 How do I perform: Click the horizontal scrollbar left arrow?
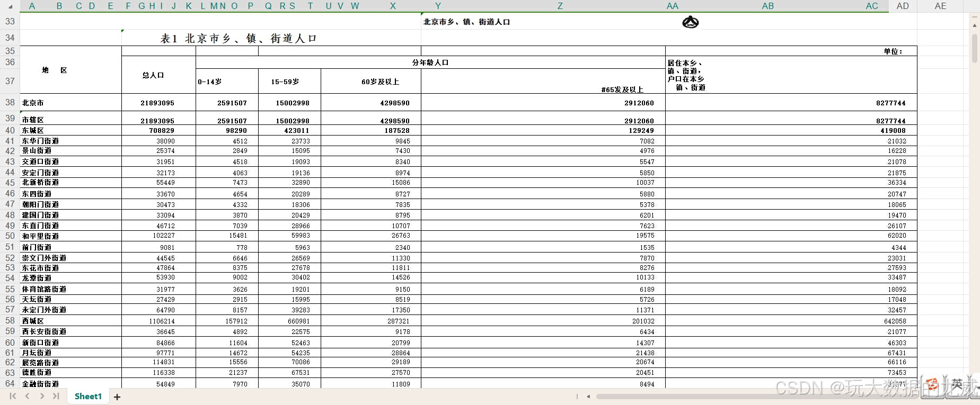[588, 396]
